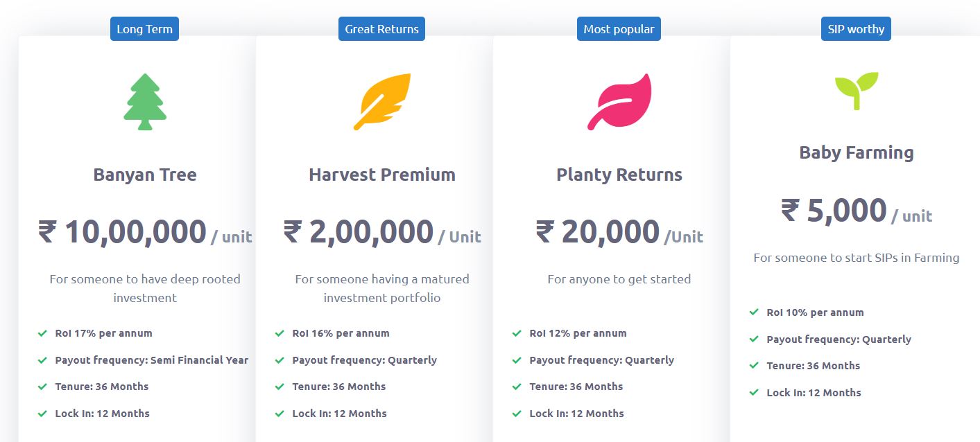The width and height of the screenshot is (980, 442).
Task: Click the checkmark beside Semi Financial Year payout
Action: click(x=43, y=360)
